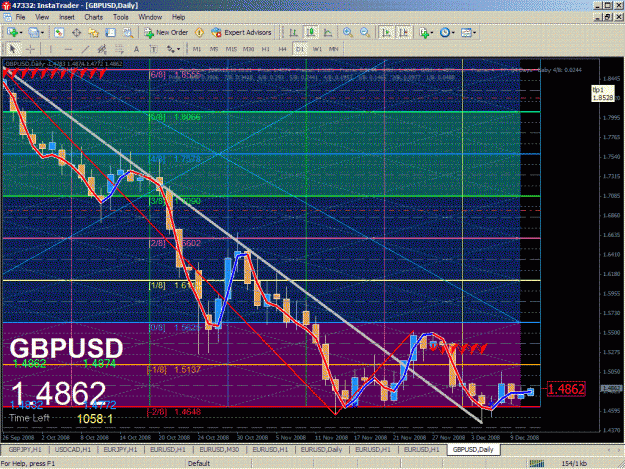Screen dimensions: 625x469
Task: Open the File menu
Action: click(x=20, y=17)
